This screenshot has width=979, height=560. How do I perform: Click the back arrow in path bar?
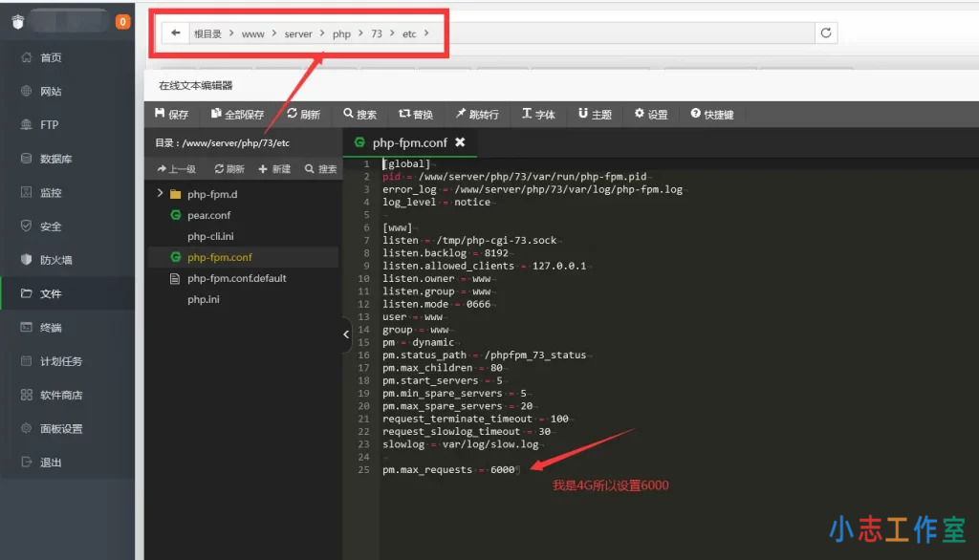pos(175,33)
